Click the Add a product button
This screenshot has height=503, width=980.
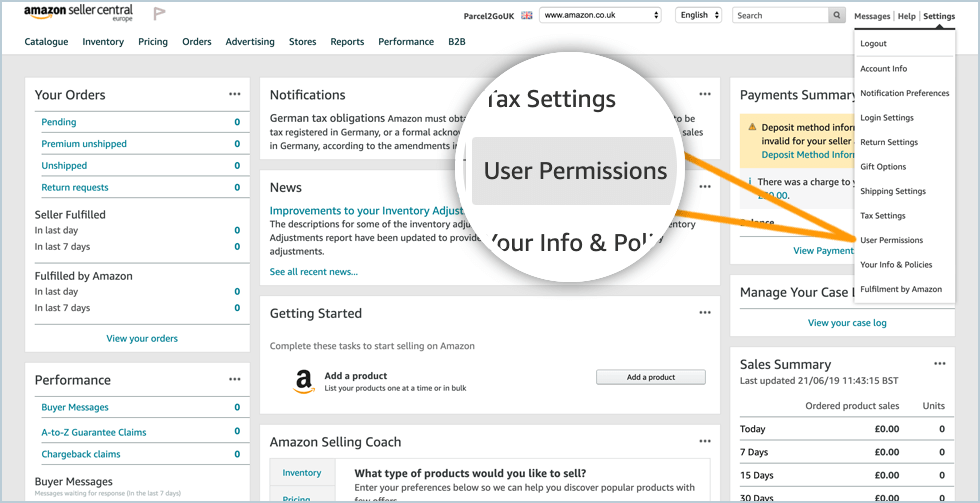pos(650,377)
